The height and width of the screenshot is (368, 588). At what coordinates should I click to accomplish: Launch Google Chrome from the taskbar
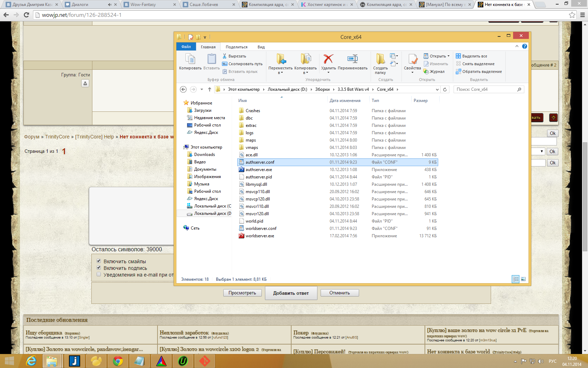tap(118, 361)
